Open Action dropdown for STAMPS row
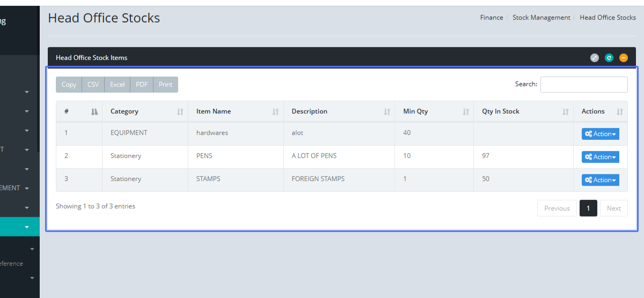The height and width of the screenshot is (298, 644). [600, 180]
